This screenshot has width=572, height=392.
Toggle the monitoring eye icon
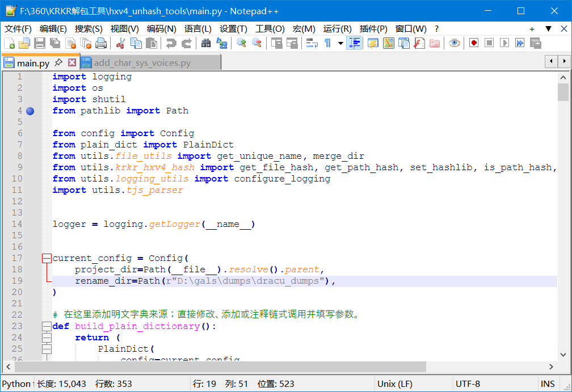(454, 43)
